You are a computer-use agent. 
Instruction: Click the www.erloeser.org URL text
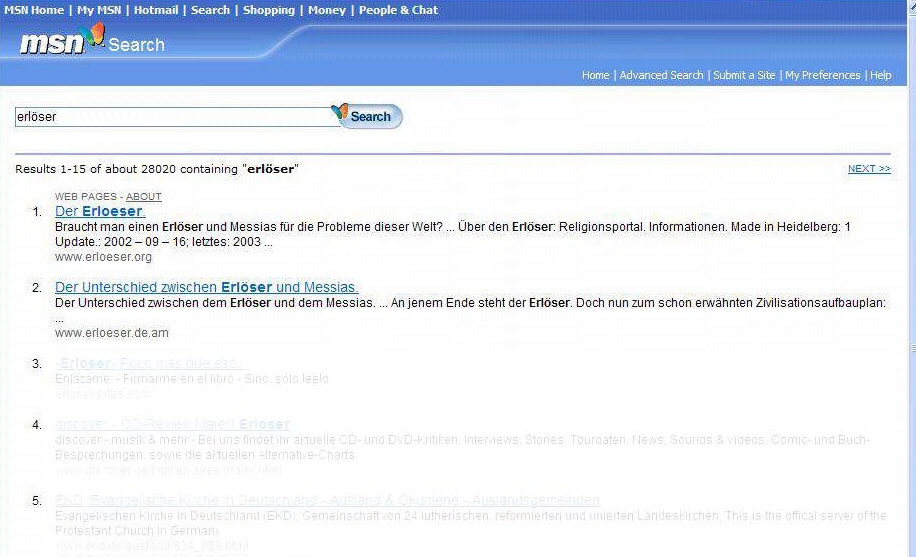click(x=103, y=257)
